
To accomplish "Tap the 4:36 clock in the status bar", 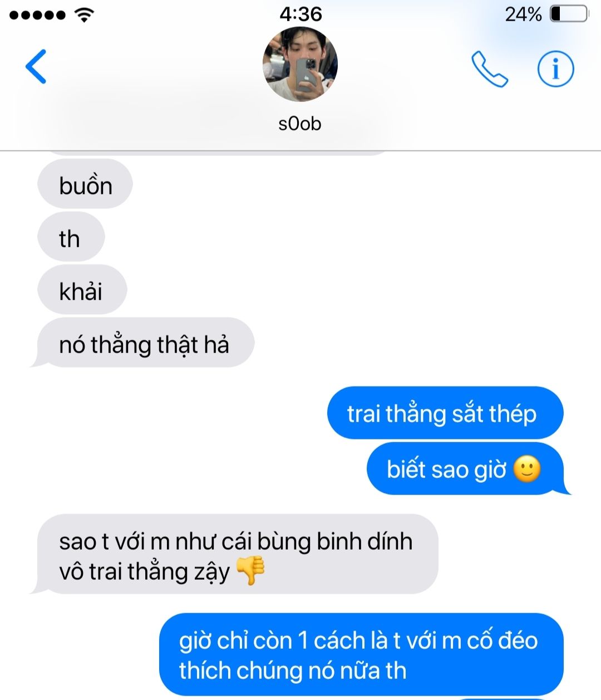I will pyautogui.click(x=300, y=14).
